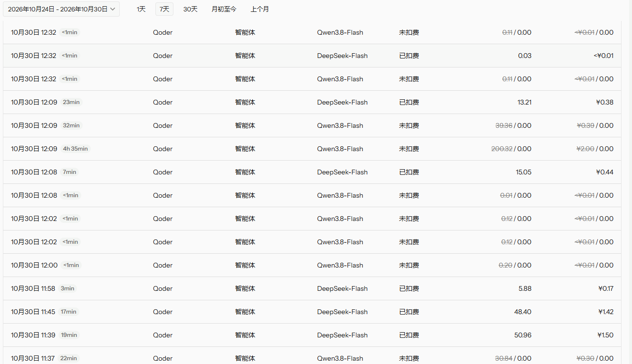Click the 32min duration badge
The width and height of the screenshot is (632, 364).
[x=71, y=125]
